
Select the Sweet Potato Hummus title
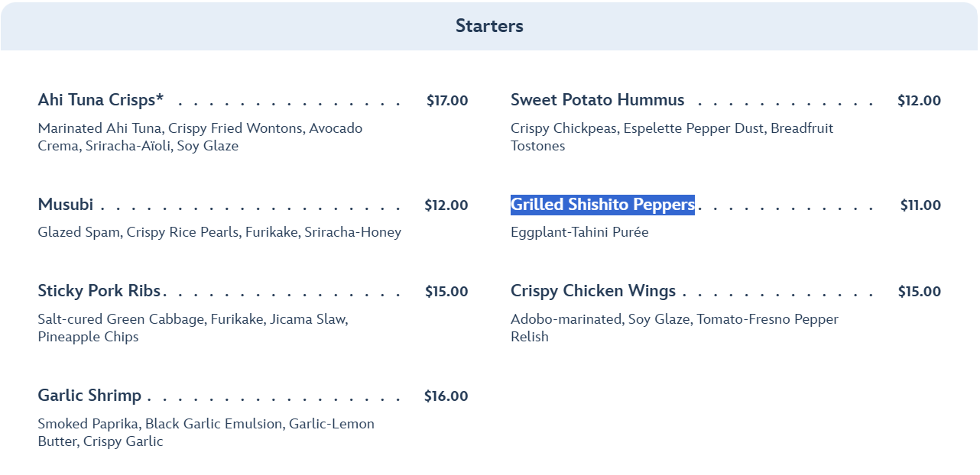(x=597, y=100)
